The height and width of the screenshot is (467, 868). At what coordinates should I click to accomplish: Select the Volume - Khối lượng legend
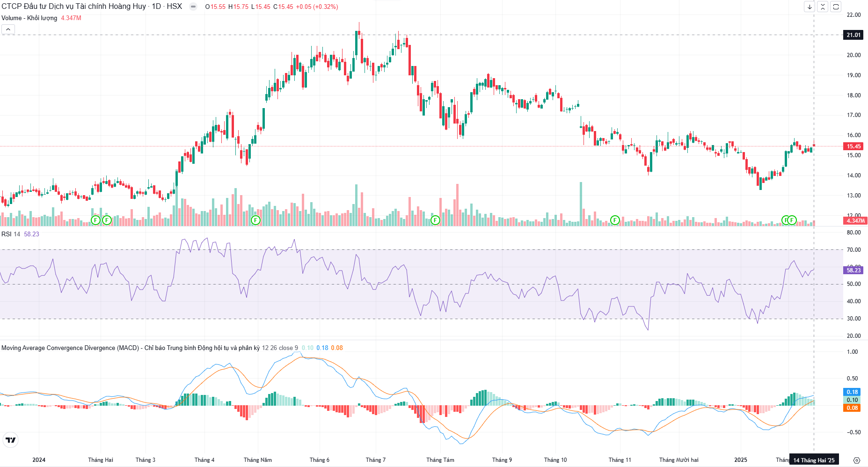(29, 18)
